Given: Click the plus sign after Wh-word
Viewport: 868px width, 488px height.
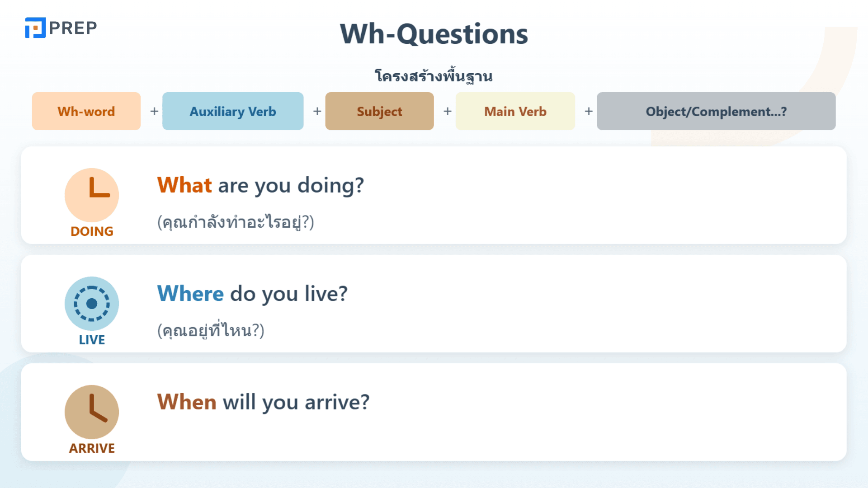Looking at the screenshot, I should 154,111.
